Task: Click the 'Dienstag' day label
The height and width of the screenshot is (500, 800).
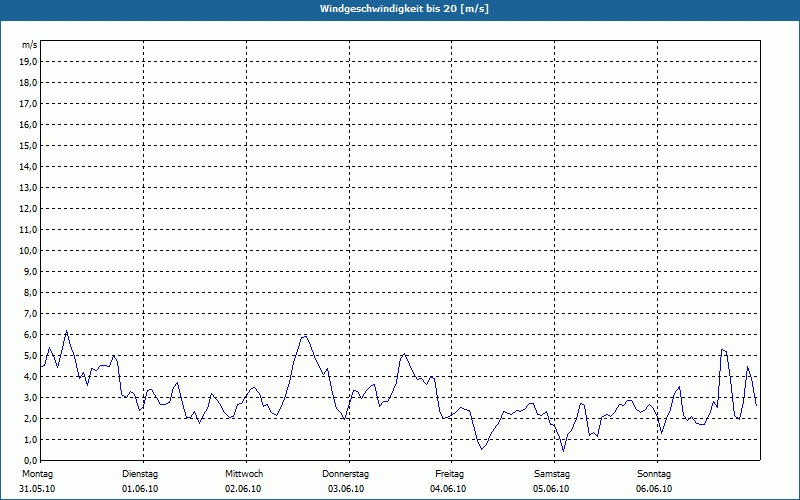Action: [140, 474]
